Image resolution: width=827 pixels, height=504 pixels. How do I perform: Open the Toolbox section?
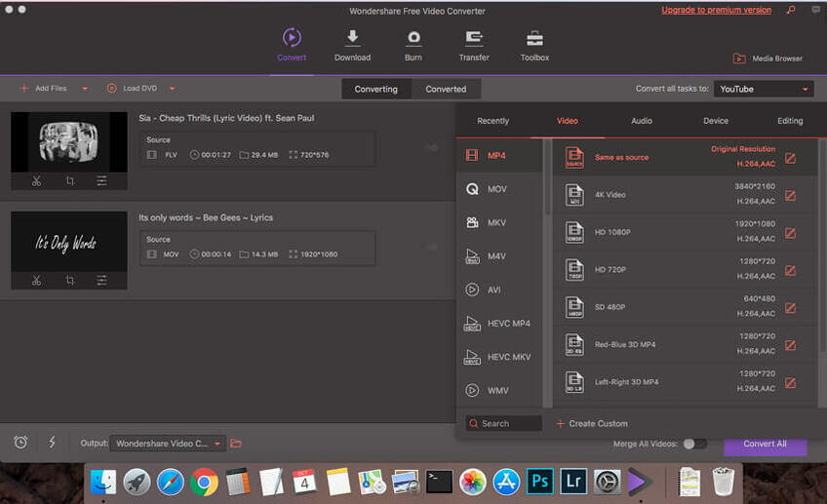tap(534, 45)
